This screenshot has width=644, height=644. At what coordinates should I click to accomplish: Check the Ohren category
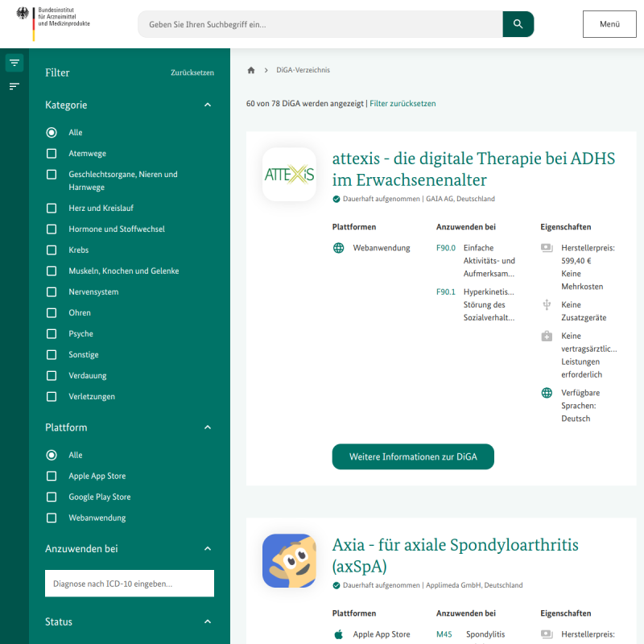(52, 313)
